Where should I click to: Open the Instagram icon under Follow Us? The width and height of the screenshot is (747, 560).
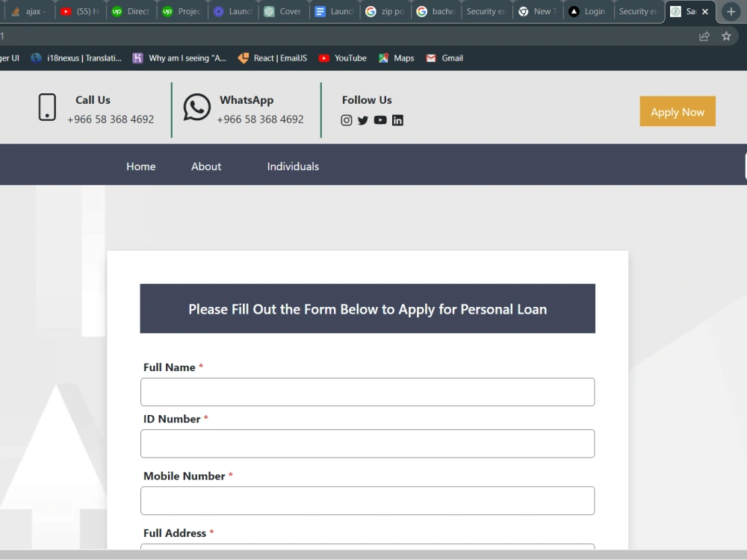pos(347,120)
